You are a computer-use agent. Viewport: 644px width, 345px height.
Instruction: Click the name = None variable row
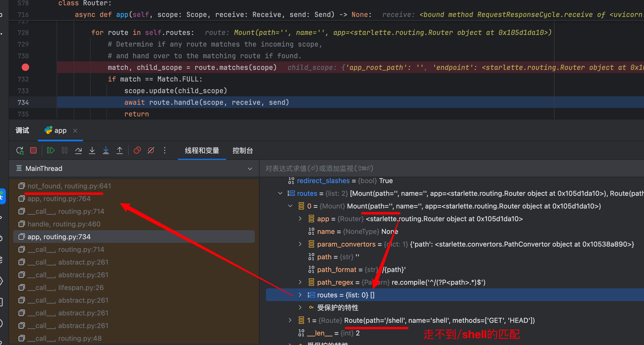tap(455, 231)
